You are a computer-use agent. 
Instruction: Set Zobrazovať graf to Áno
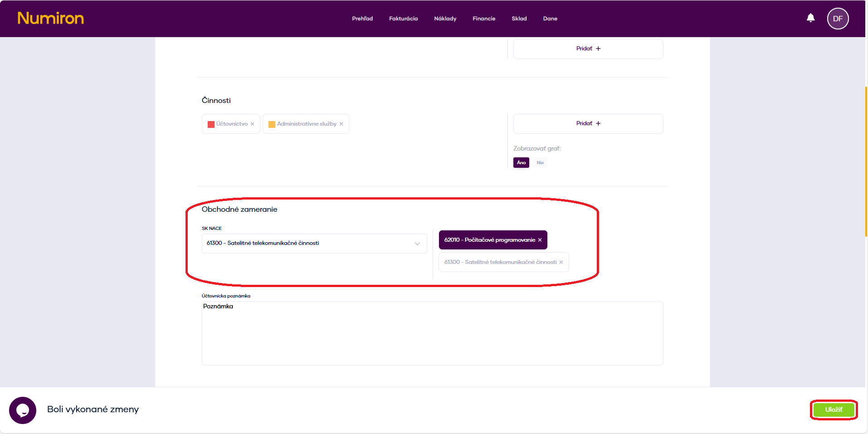(x=521, y=162)
